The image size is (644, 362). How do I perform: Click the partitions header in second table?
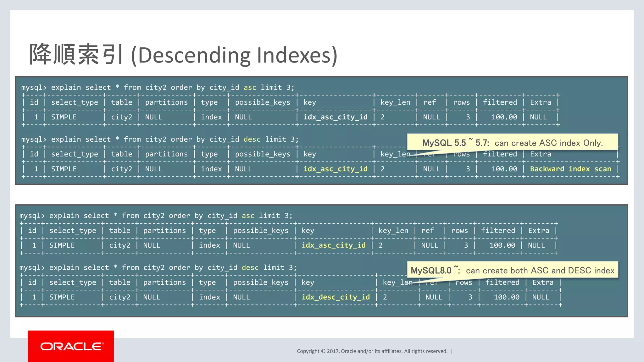pos(166,154)
